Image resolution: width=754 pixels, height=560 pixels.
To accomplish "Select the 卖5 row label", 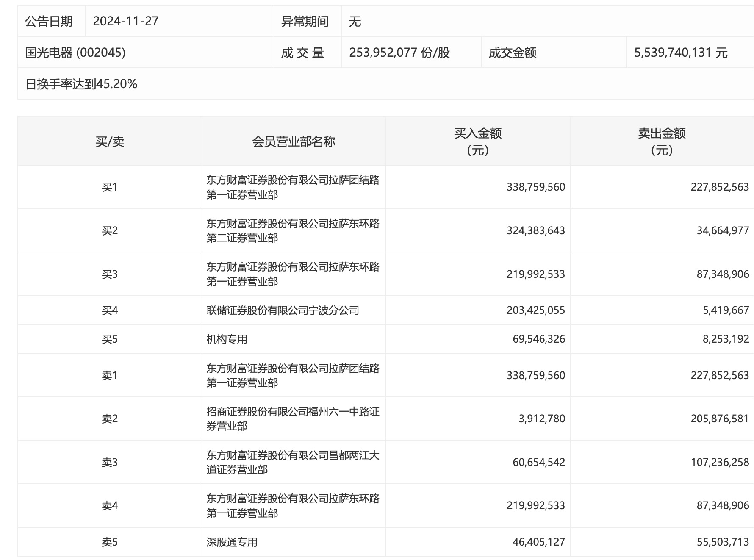I will (110, 542).
